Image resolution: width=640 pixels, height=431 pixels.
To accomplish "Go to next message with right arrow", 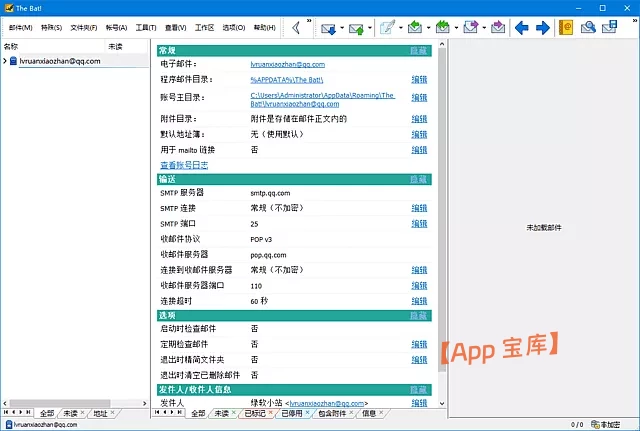I will 543,28.
